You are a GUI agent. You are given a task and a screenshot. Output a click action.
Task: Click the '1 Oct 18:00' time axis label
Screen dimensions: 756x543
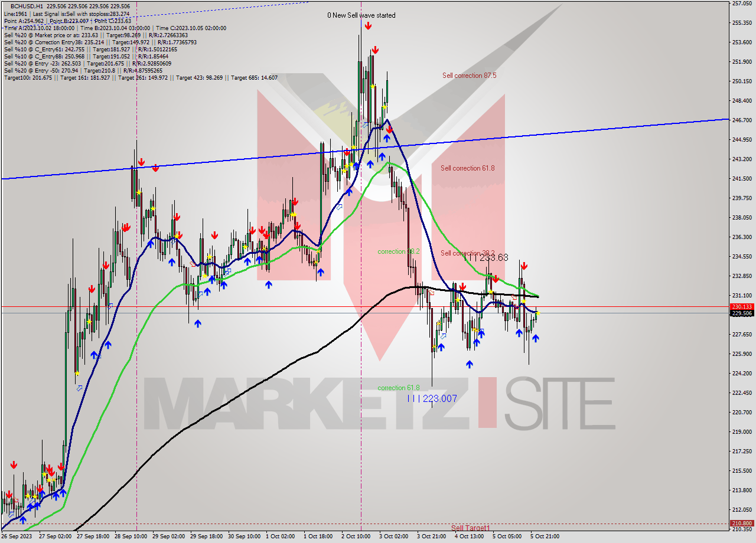[x=318, y=537]
